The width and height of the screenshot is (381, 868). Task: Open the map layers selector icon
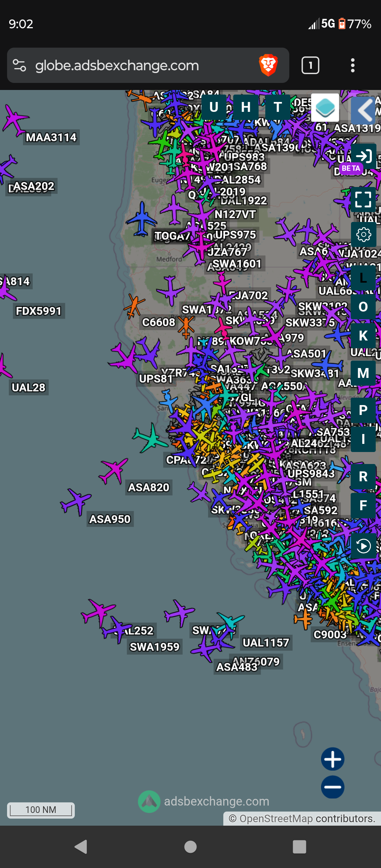[x=325, y=108]
